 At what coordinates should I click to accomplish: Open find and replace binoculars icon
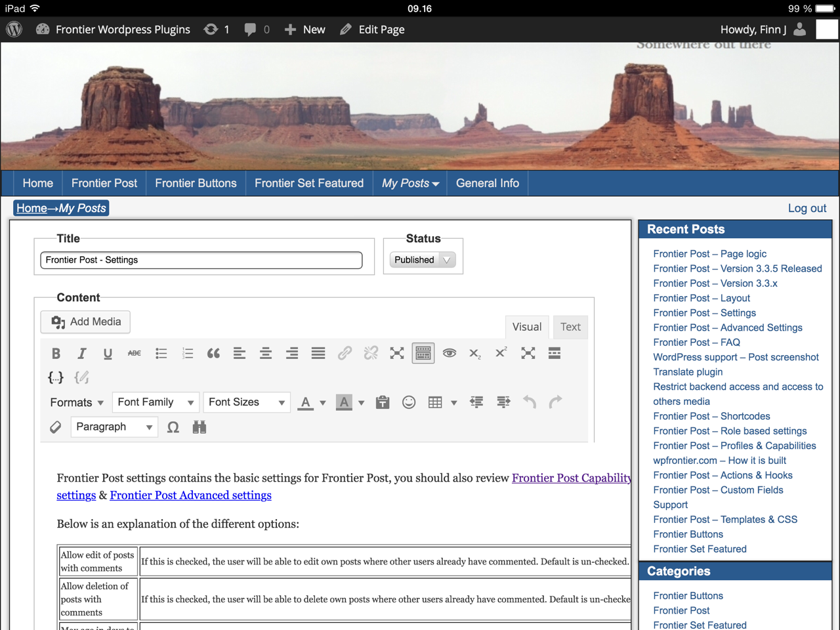199,427
